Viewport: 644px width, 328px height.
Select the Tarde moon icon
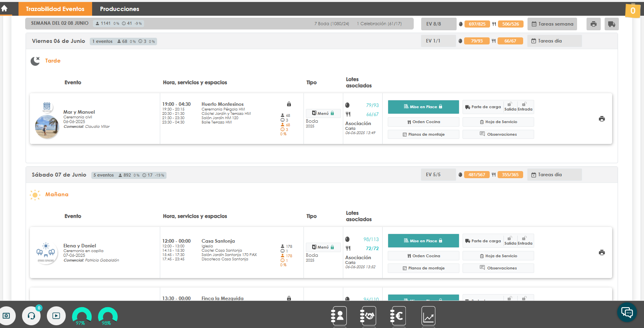pos(35,61)
